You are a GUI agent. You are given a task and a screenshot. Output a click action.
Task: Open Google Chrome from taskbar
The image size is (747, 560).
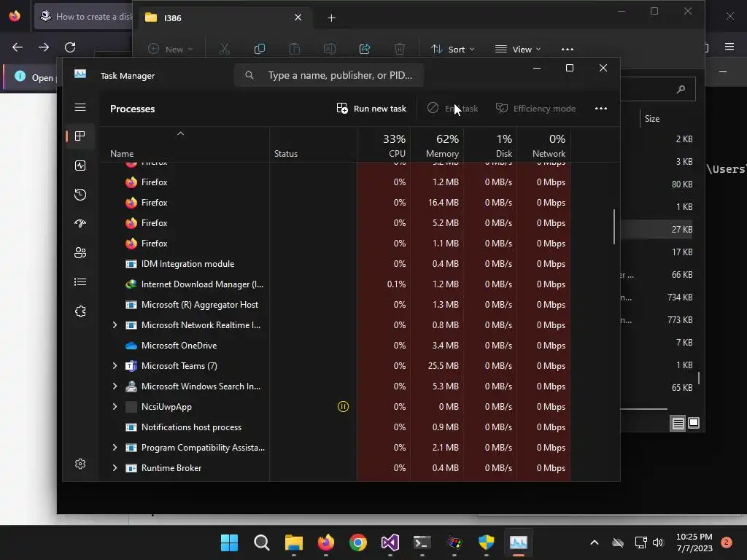click(x=357, y=542)
